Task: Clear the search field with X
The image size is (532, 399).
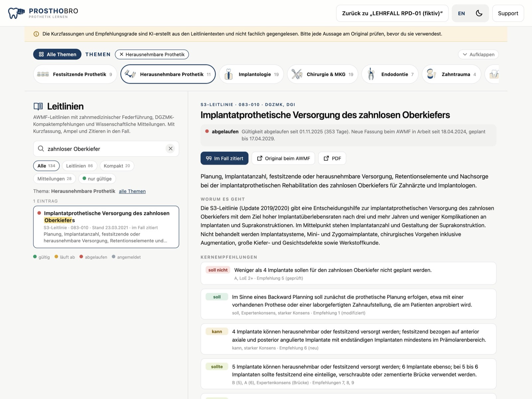Action: coord(171,149)
